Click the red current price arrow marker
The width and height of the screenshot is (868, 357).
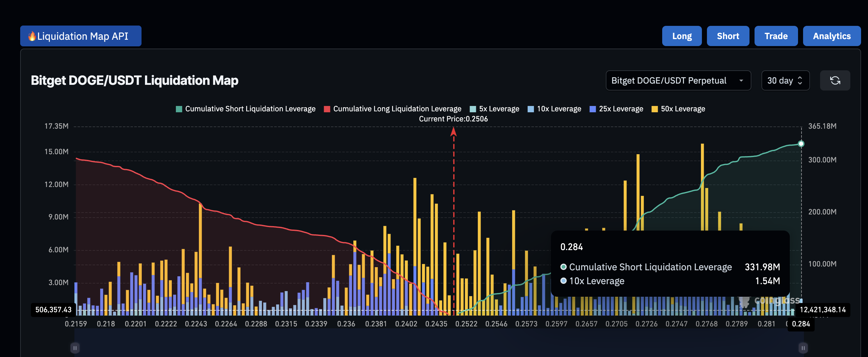[453, 132]
